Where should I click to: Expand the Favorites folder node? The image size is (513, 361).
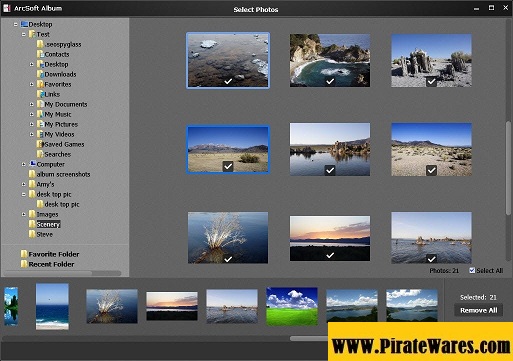coord(32,84)
